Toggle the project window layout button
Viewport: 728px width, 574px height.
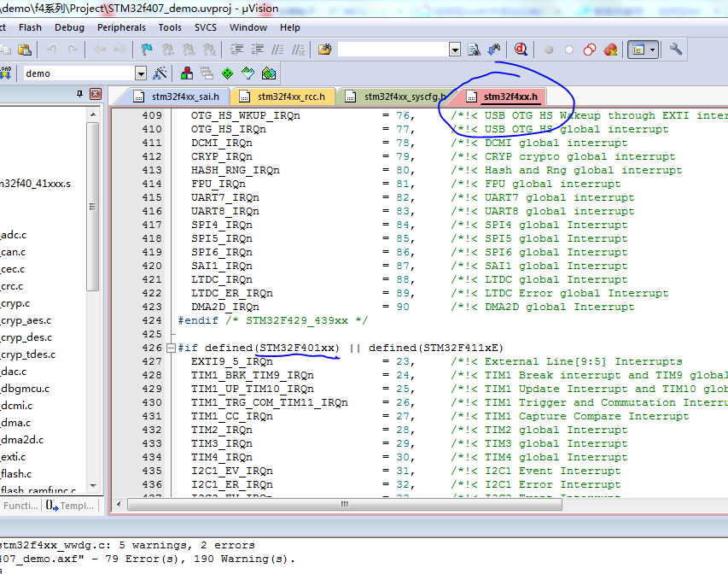[638, 50]
